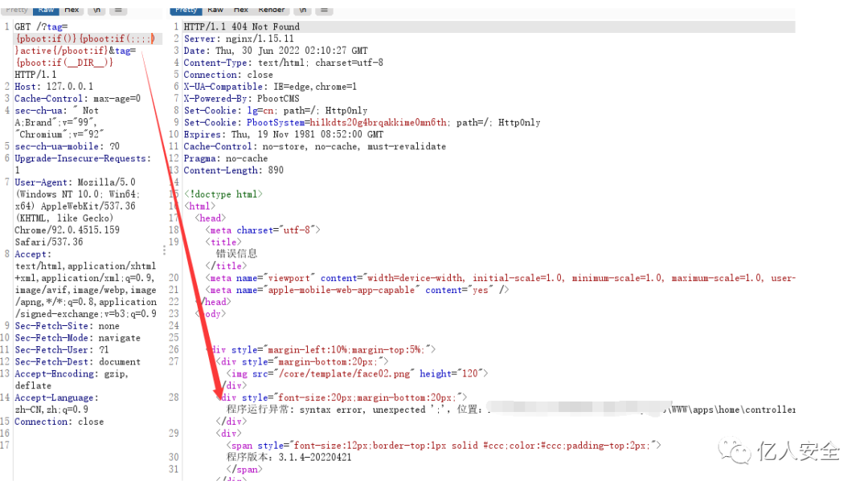Click the 'Sec-Fetch-Site: none' request header
868x489 pixels.
coord(67,326)
